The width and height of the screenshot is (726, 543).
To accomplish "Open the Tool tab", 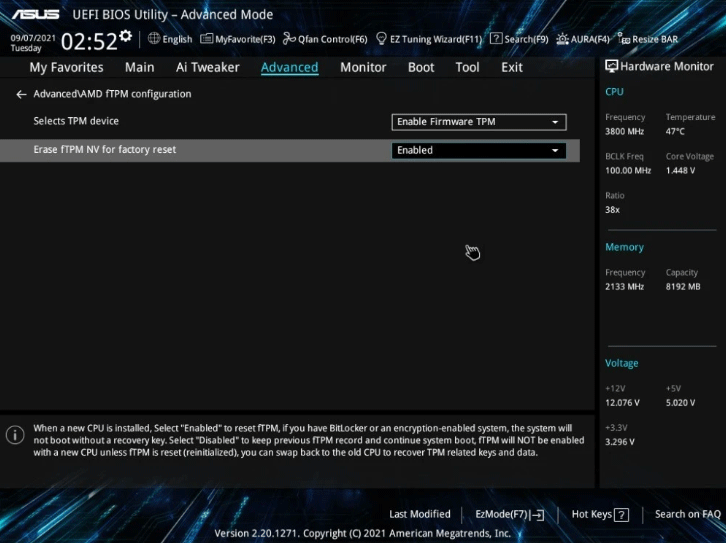I will (x=467, y=68).
